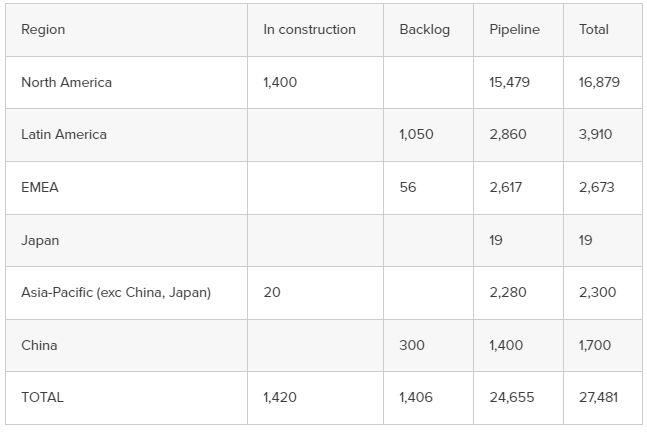The width and height of the screenshot is (647, 432).
Task: Click the Latin America row label
Action: point(64,134)
